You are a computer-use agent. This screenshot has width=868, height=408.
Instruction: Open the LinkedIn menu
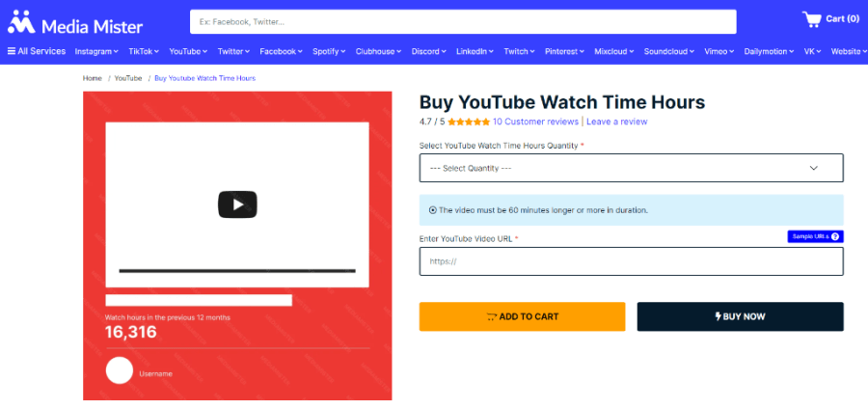tap(475, 51)
